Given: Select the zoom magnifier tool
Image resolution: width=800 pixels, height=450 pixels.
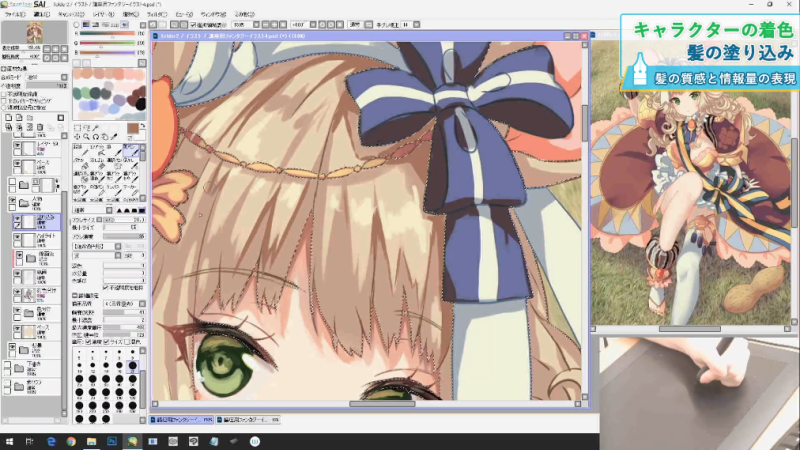Looking at the screenshot, I should 86,137.
